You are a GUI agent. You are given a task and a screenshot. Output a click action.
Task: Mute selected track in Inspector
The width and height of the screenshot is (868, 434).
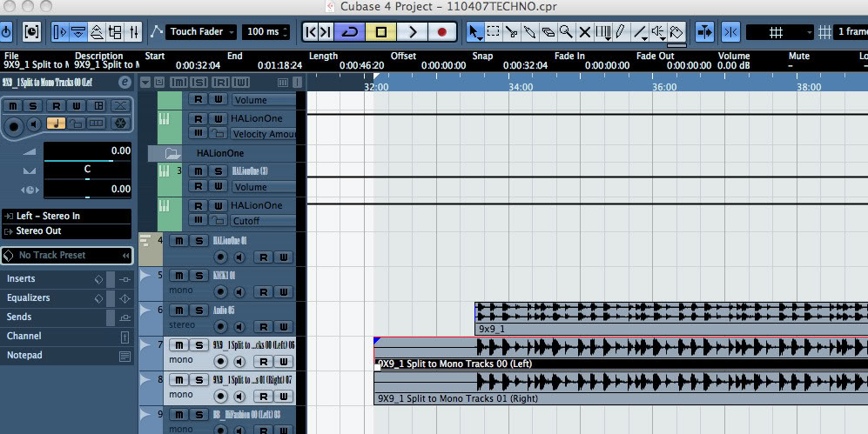click(13, 105)
